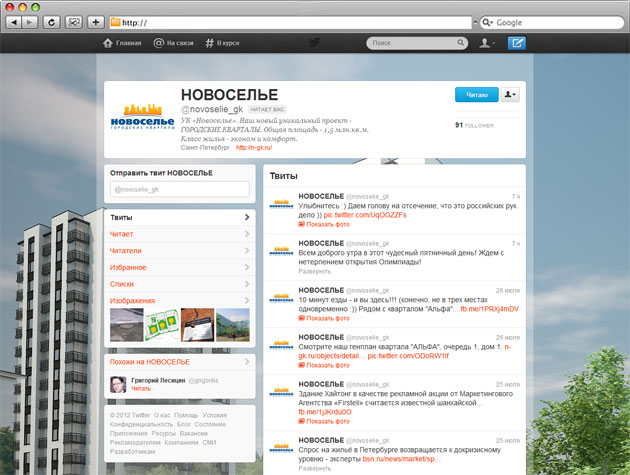Add bookmark with the plus button
This screenshot has width=630, height=475.
click(x=96, y=22)
